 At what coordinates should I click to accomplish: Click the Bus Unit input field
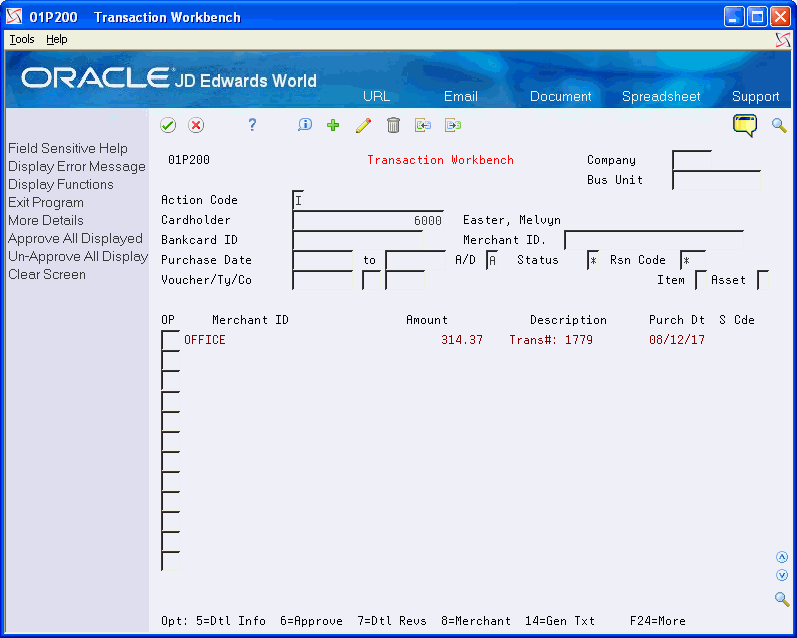tap(716, 180)
